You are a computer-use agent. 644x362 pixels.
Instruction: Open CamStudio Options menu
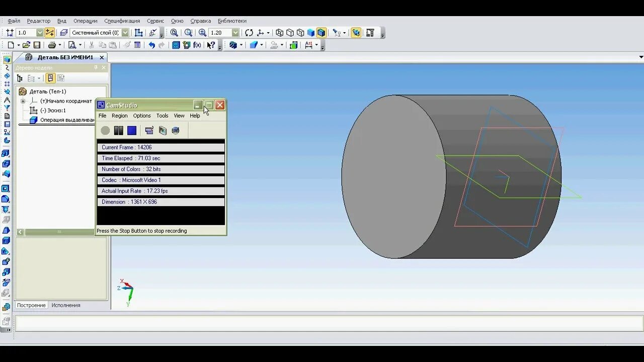point(142,116)
